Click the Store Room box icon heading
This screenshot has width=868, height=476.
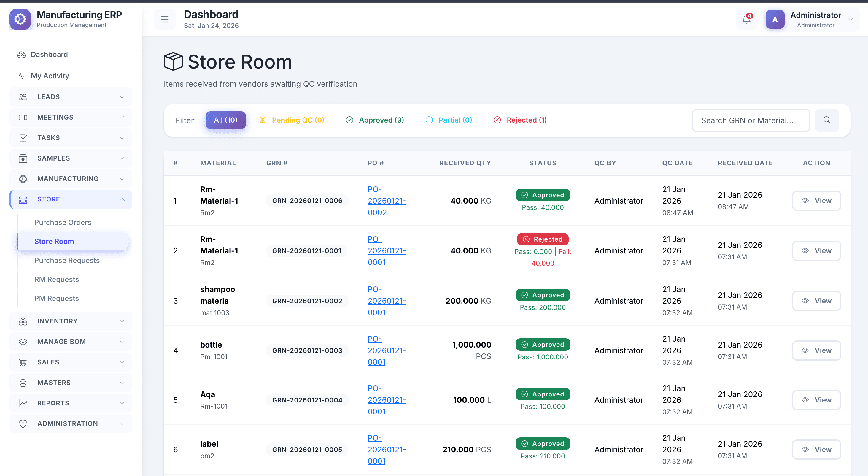point(173,62)
